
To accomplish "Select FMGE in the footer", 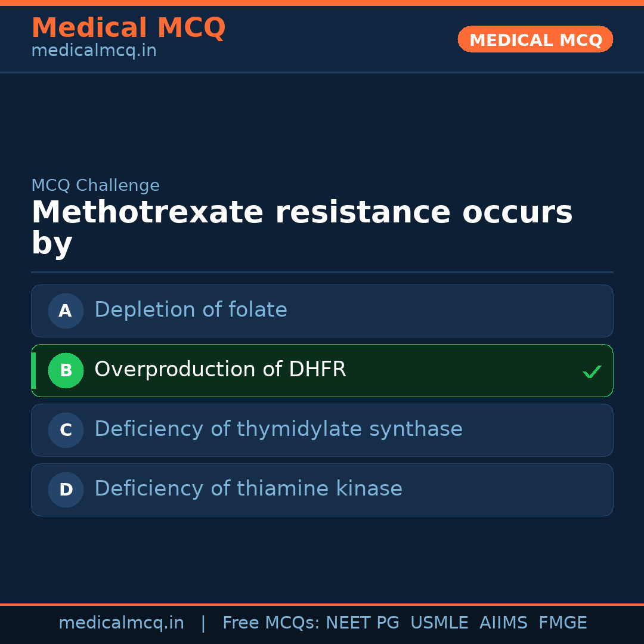I will 563,623.
